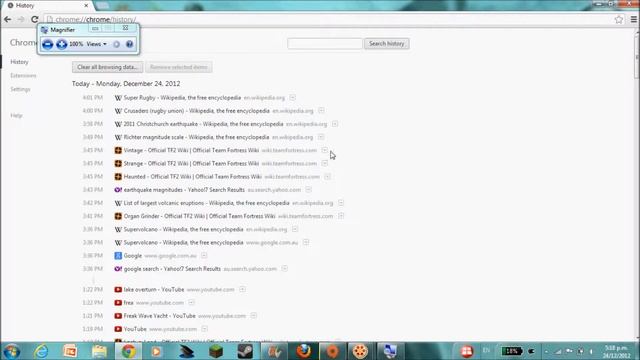This screenshot has width=640, height=360.
Task: Open Magnifier options gear icon
Action: coord(116,44)
